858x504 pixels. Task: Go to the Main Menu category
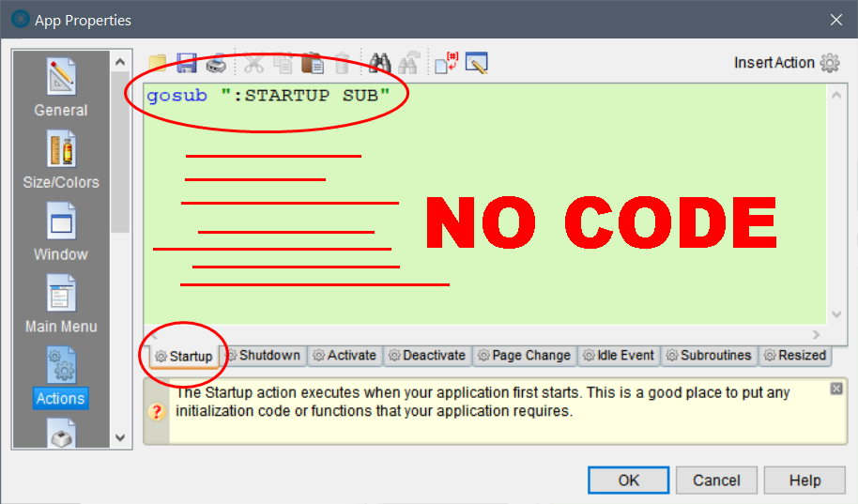[x=61, y=304]
